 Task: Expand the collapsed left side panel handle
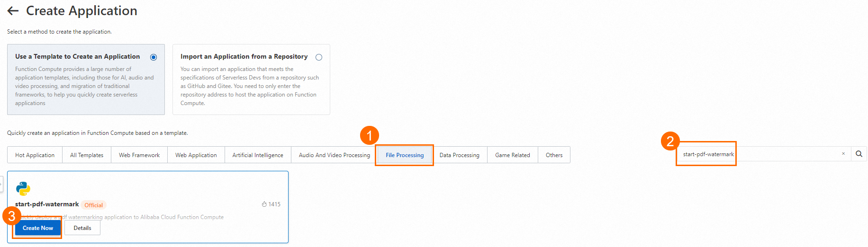coord(1,184)
